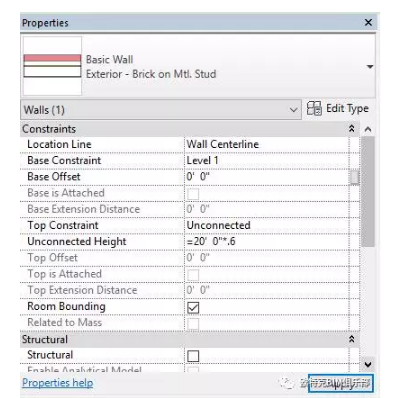Select the Top Constraint parameter label
The width and height of the screenshot is (396, 398).
(x=63, y=225)
